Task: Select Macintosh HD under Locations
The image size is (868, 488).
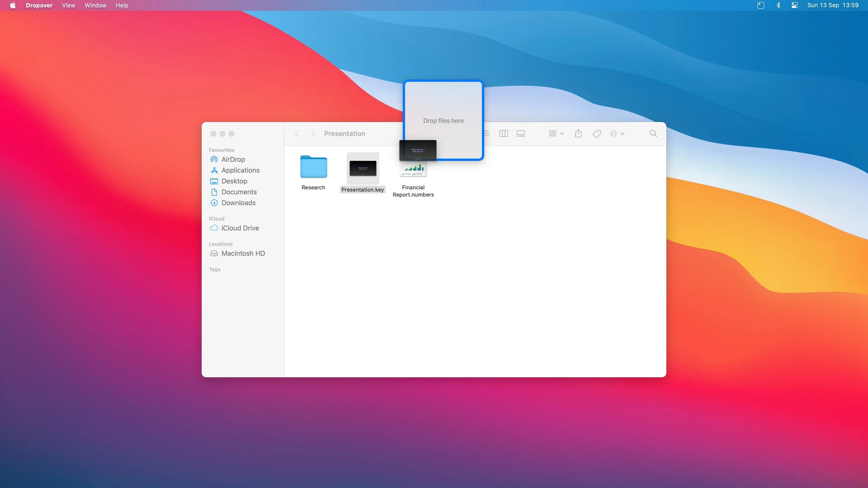Action: click(x=243, y=253)
